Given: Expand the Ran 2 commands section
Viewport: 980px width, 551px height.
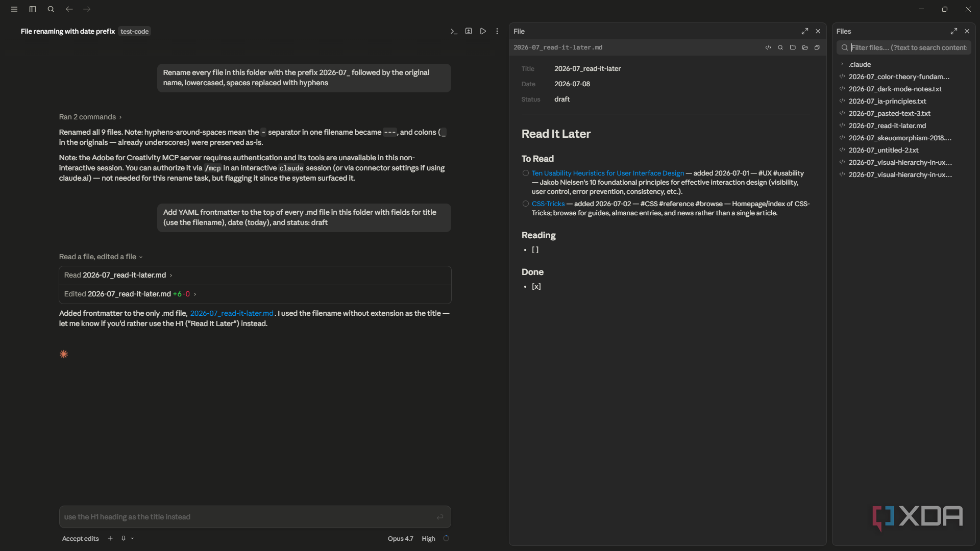Looking at the screenshot, I should click(x=90, y=117).
